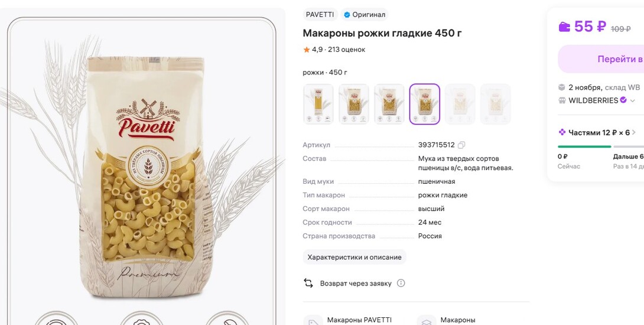Image resolution: width=644 pixels, height=325 pixels.
Task: Expand the WILDBERRIES seller dropdown chevron
Action: tap(633, 100)
